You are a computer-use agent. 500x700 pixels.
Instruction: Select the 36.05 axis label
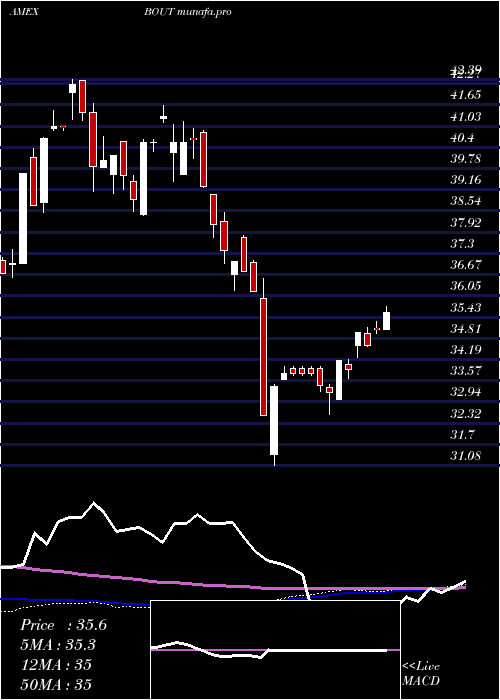466,286
